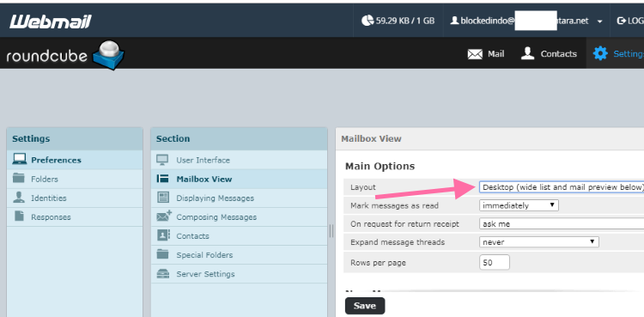Viewport: 644px width, 317px height.
Task: Open Contacts from the top navigation
Action: [x=549, y=54]
